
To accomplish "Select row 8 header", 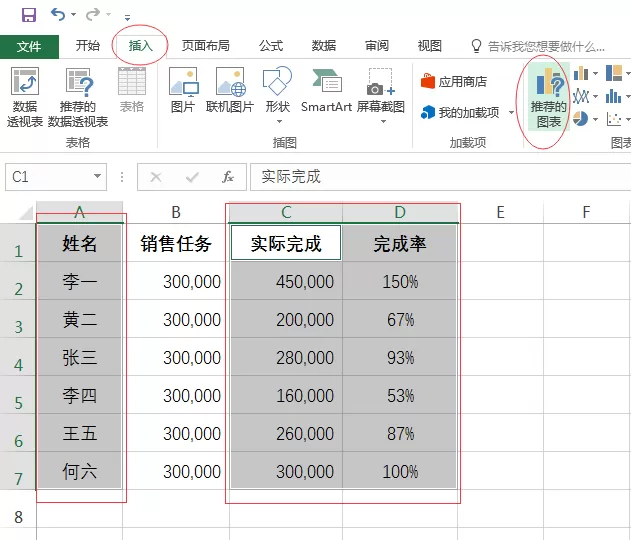I will [18, 509].
